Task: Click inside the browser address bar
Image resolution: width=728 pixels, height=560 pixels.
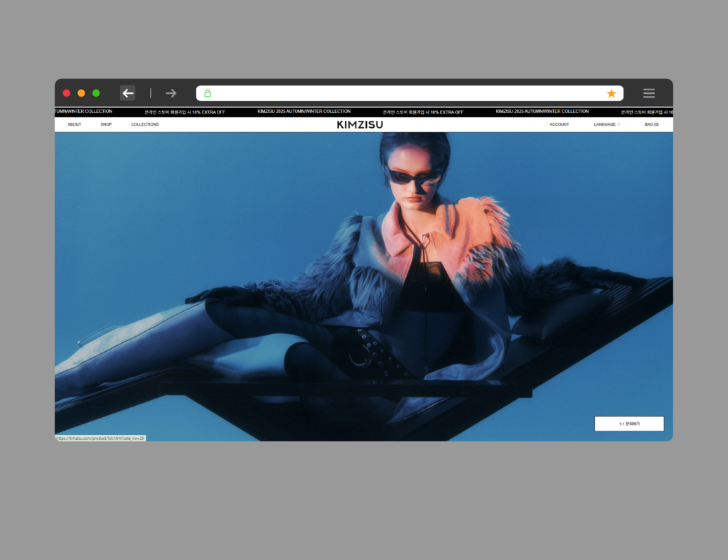Action: 405,93
